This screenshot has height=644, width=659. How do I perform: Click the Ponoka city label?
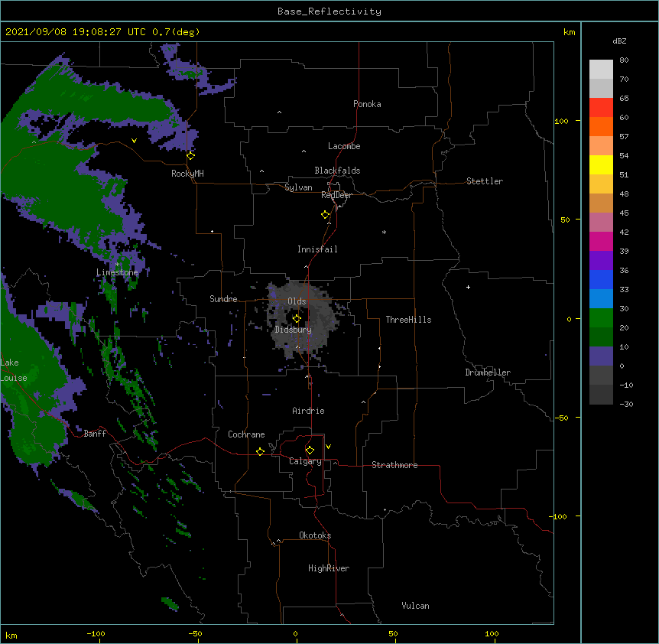click(367, 104)
